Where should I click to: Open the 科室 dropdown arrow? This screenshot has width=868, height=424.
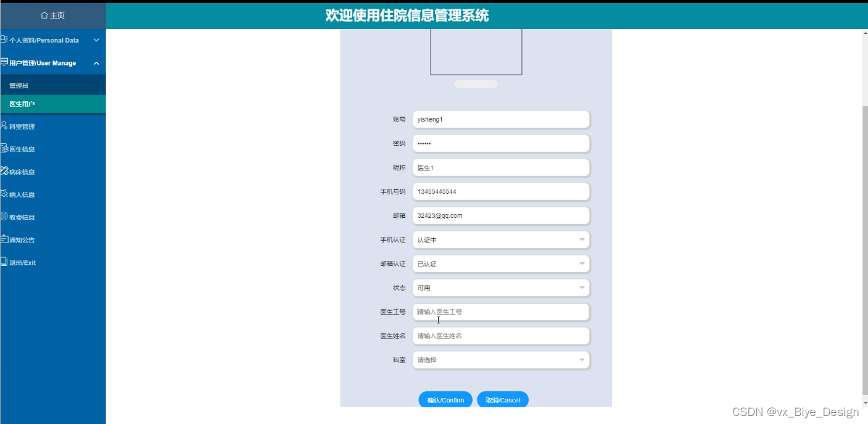(x=582, y=360)
